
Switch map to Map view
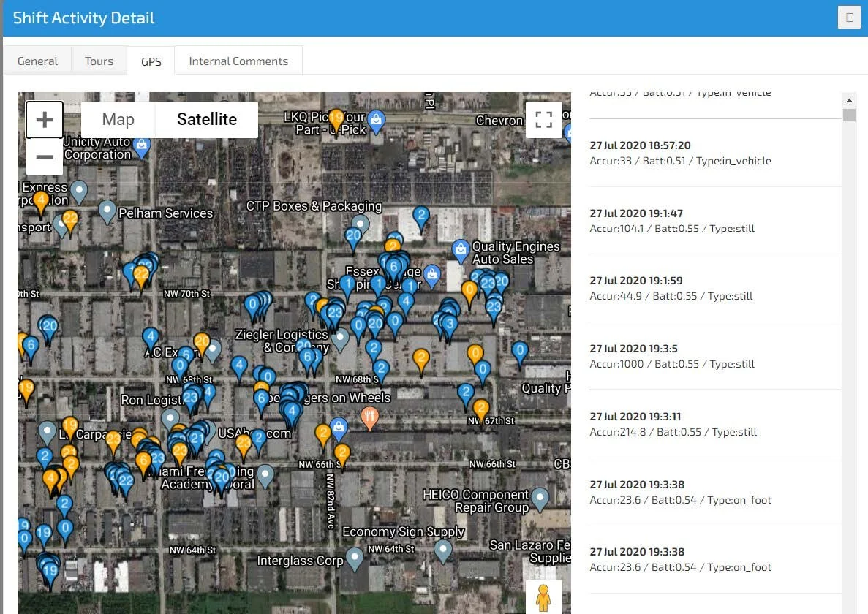pos(118,120)
